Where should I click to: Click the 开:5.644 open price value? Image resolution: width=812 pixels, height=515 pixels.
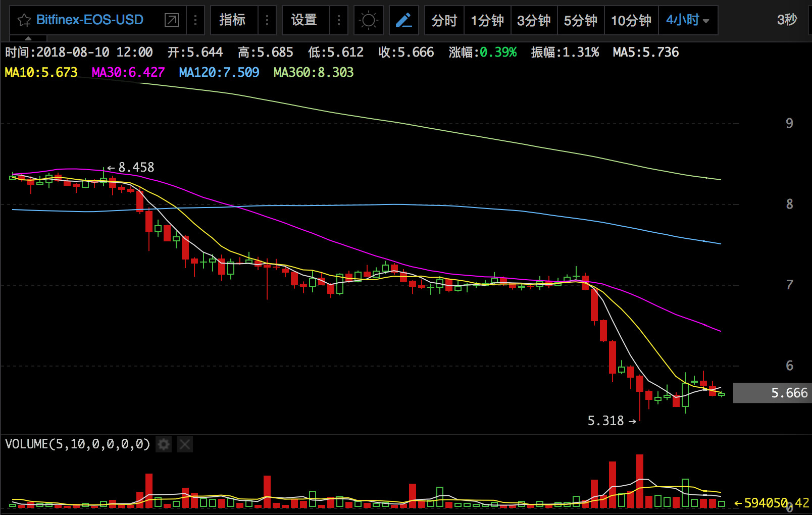click(x=195, y=52)
